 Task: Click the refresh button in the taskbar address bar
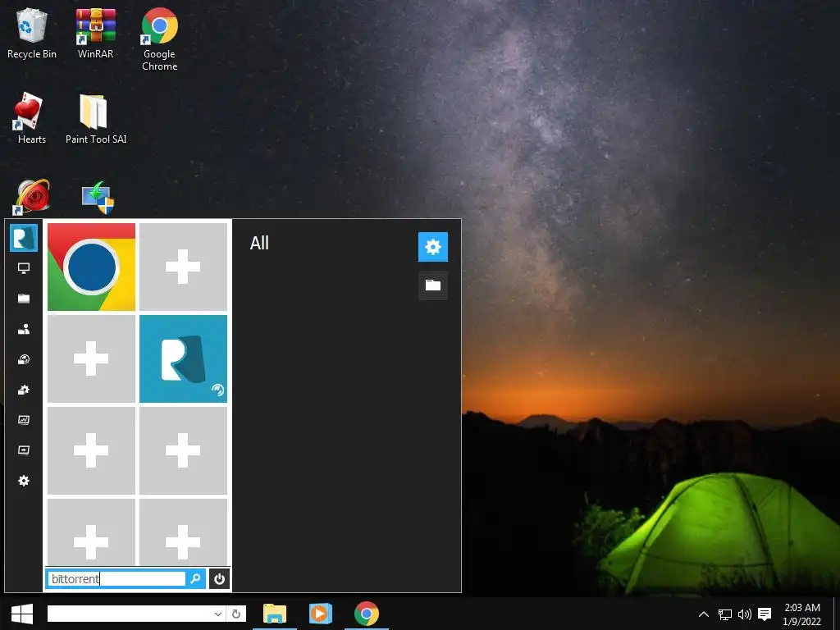point(236,614)
